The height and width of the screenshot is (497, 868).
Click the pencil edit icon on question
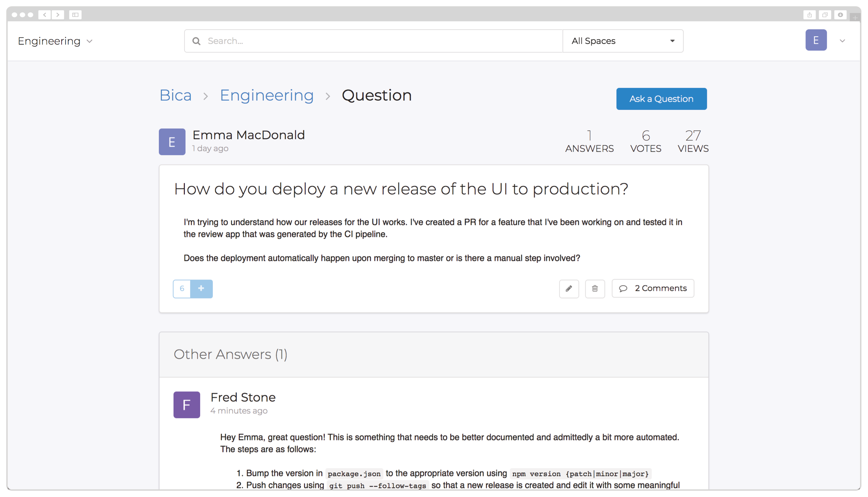point(569,288)
